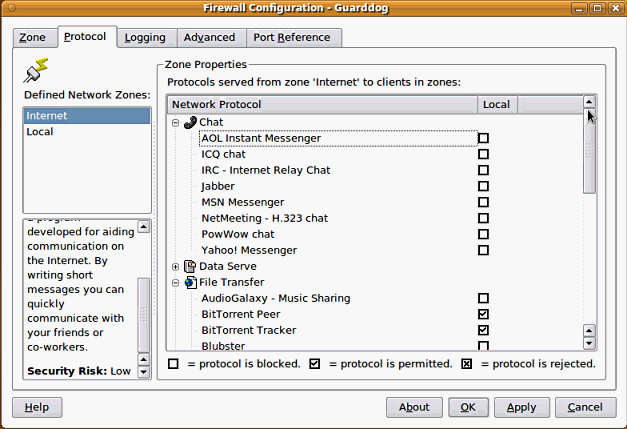This screenshot has width=627, height=429.
Task: Click the Data Serve category icon
Action: pyautogui.click(x=190, y=266)
